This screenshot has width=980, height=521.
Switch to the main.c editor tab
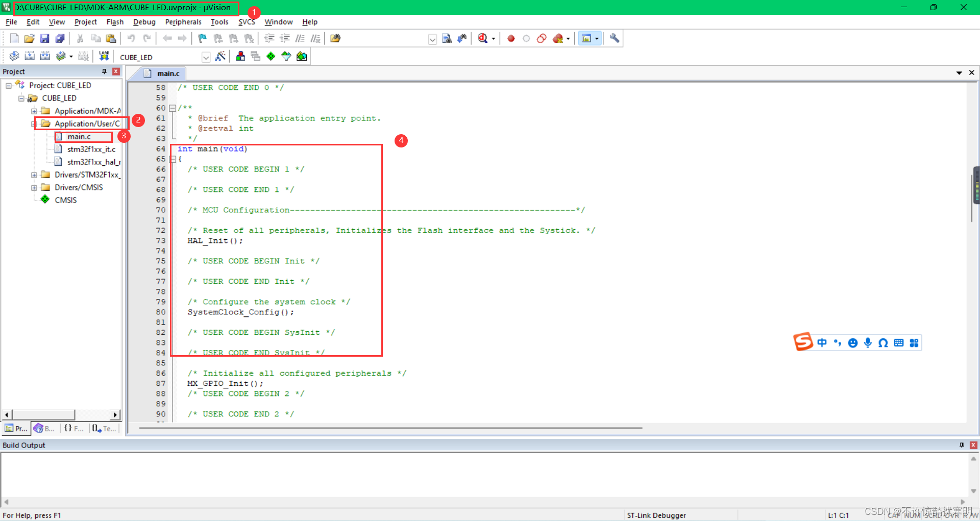pos(162,73)
